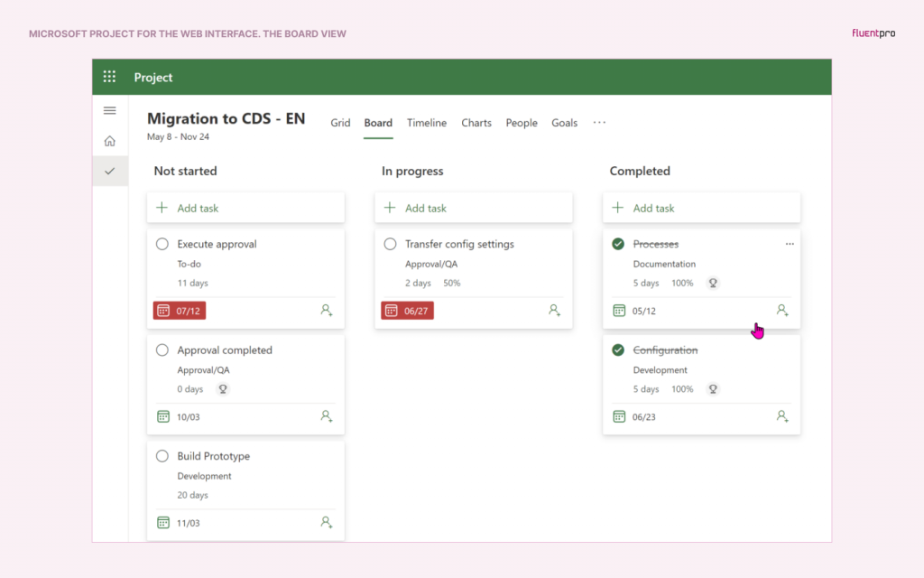Select the checkmark icon in the left sidebar

[109, 171]
